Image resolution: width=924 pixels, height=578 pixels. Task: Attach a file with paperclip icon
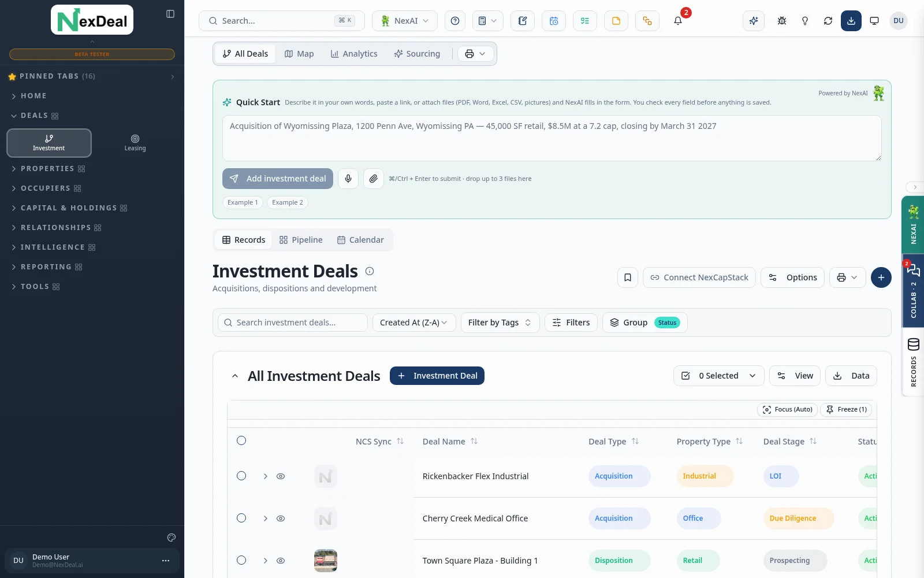click(x=374, y=179)
